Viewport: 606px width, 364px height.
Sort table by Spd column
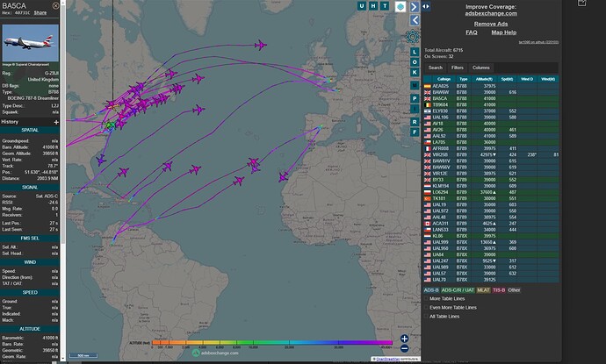coord(507,79)
